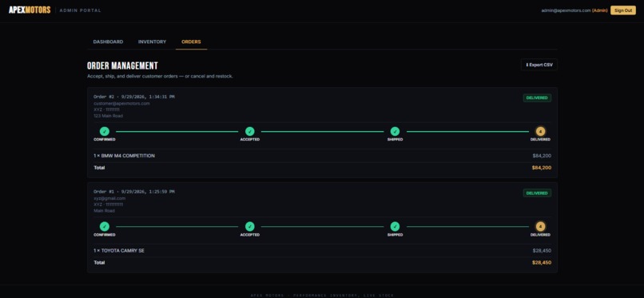Click the Export CSV button
644x298 pixels.
[x=539, y=65]
